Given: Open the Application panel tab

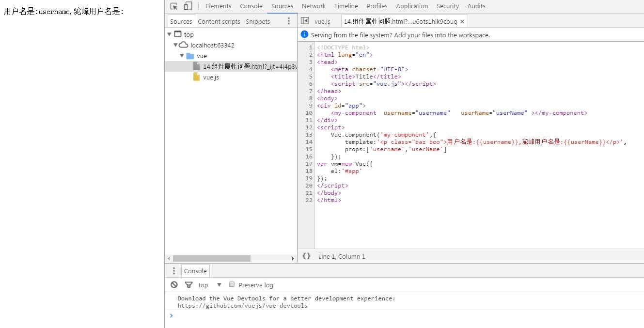Looking at the screenshot, I should (x=412, y=6).
